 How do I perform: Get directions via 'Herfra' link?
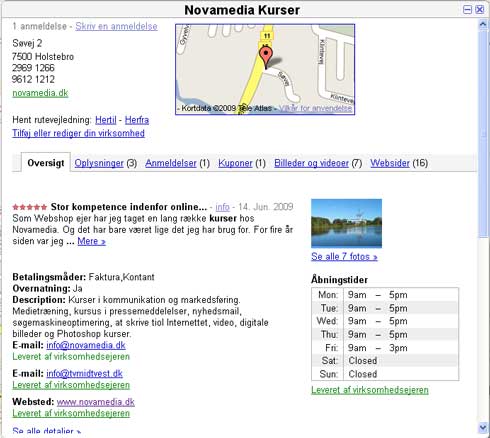(137, 120)
